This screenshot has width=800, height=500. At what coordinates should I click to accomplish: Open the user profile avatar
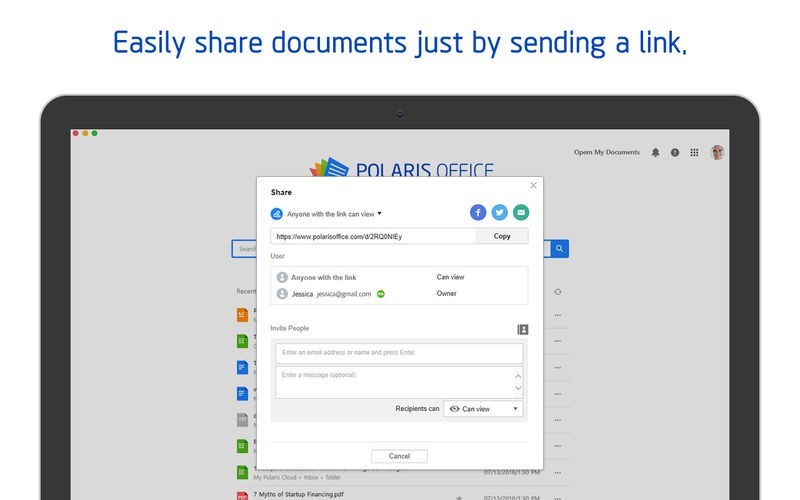pyautogui.click(x=717, y=153)
